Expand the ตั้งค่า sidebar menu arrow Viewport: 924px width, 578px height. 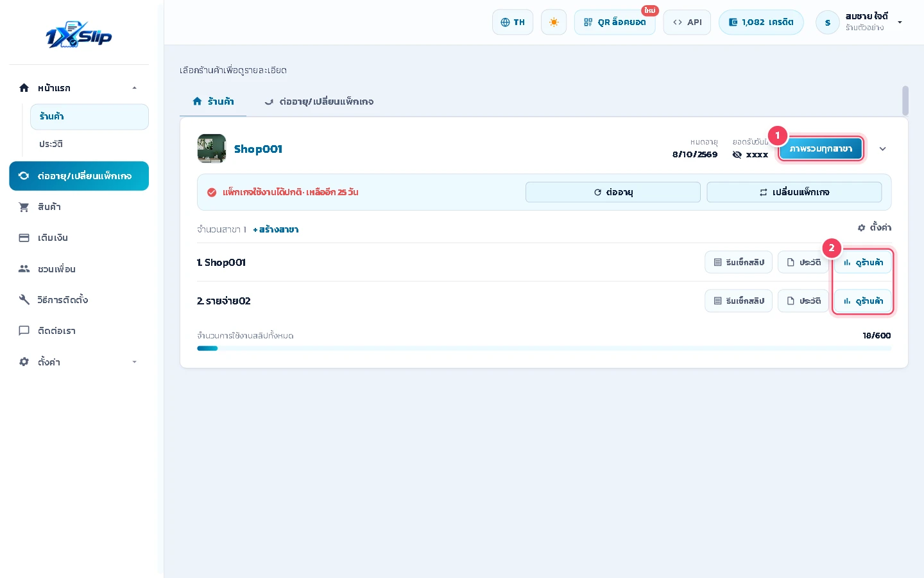tap(134, 362)
